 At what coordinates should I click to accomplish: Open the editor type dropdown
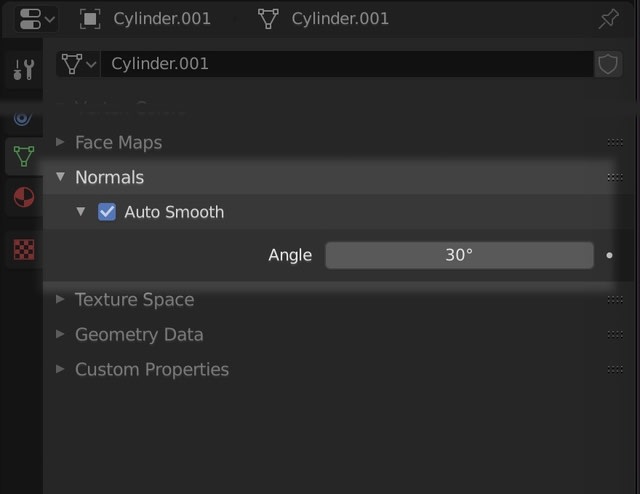[37, 19]
